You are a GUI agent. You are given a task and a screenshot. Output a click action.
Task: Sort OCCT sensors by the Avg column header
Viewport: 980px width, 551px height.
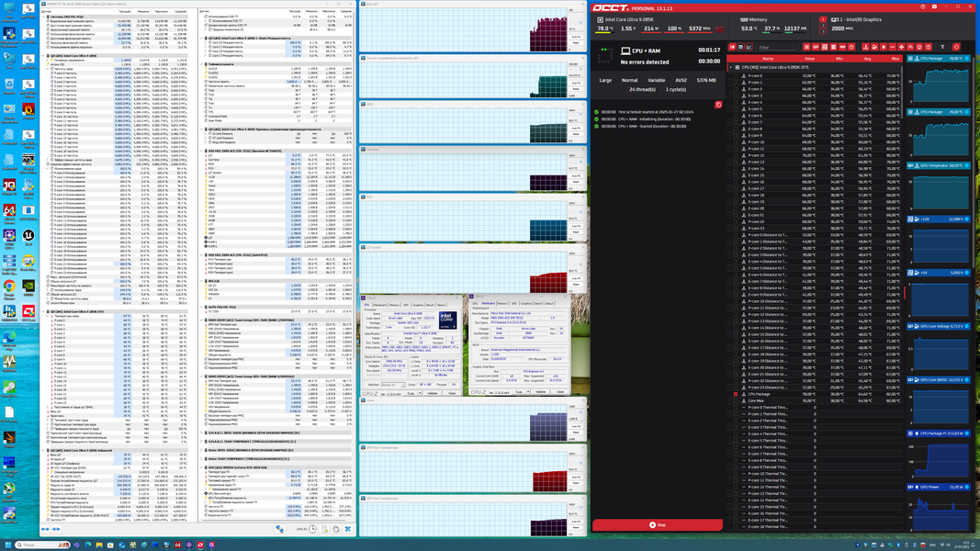pyautogui.click(x=867, y=58)
